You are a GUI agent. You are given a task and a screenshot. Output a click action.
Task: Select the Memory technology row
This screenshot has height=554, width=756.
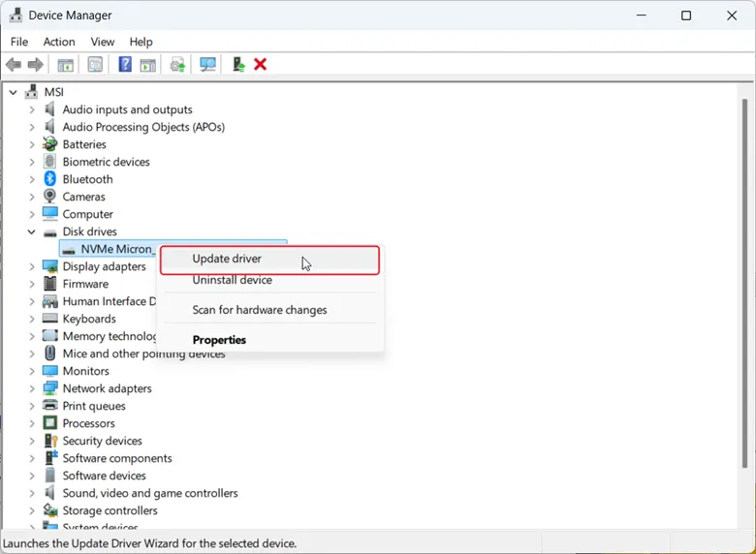click(109, 336)
